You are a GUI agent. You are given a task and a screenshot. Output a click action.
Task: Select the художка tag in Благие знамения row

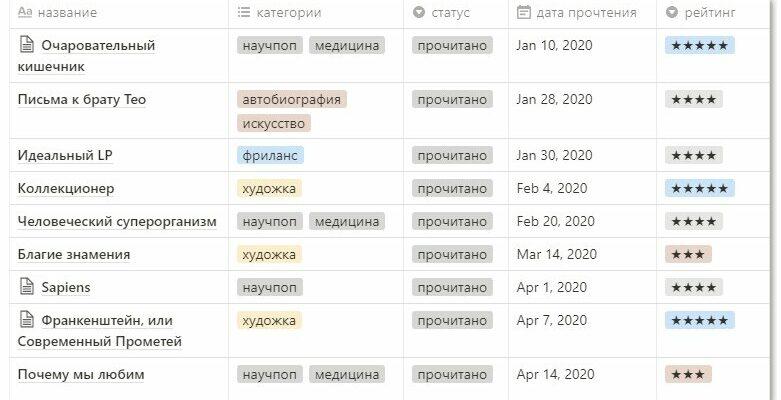click(x=269, y=254)
